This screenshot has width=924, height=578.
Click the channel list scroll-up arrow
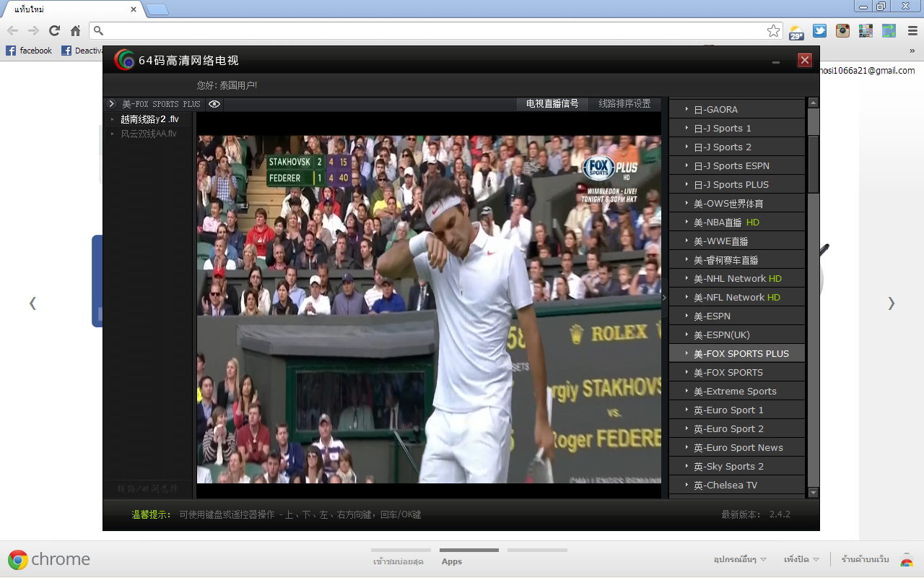tap(814, 103)
